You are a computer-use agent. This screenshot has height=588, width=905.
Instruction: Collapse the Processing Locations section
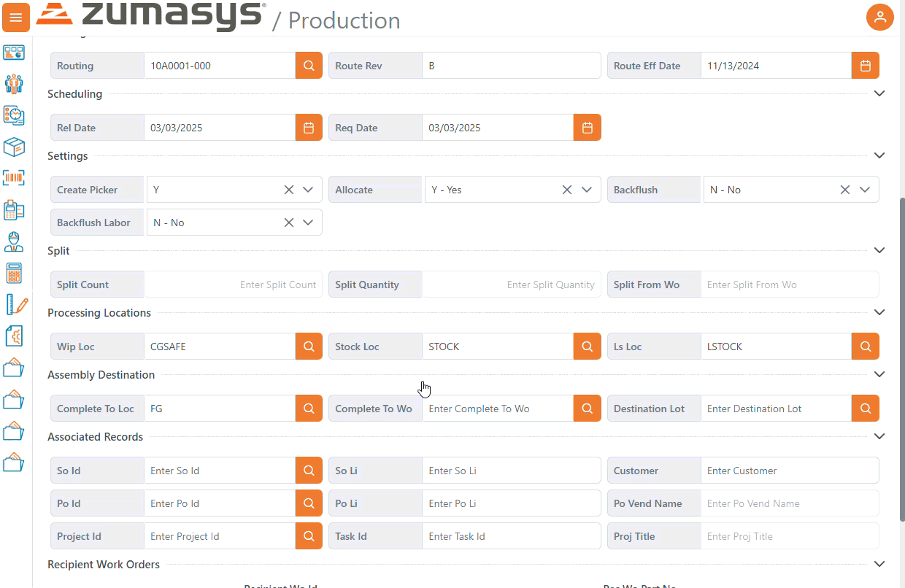[x=879, y=313]
